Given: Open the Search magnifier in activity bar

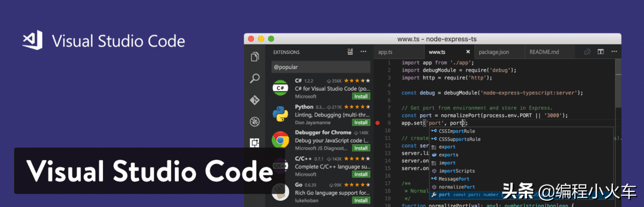Looking at the screenshot, I should pos(254,79).
